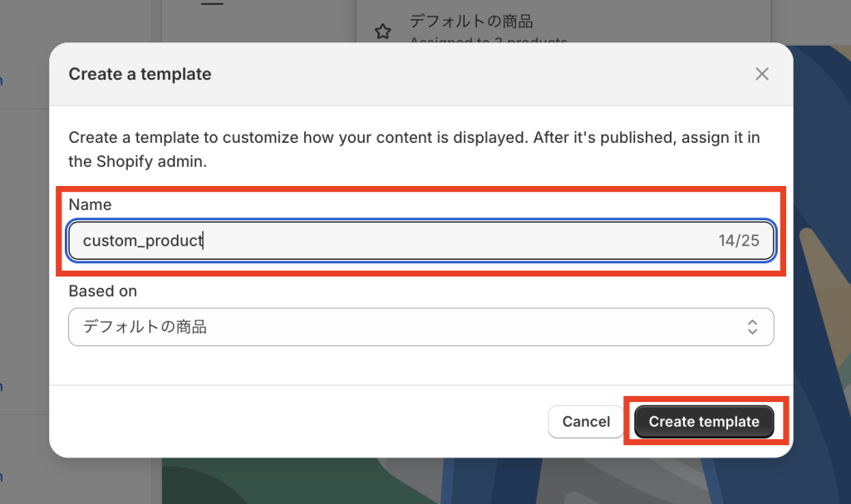
Task: Click the Based on label
Action: (103, 291)
